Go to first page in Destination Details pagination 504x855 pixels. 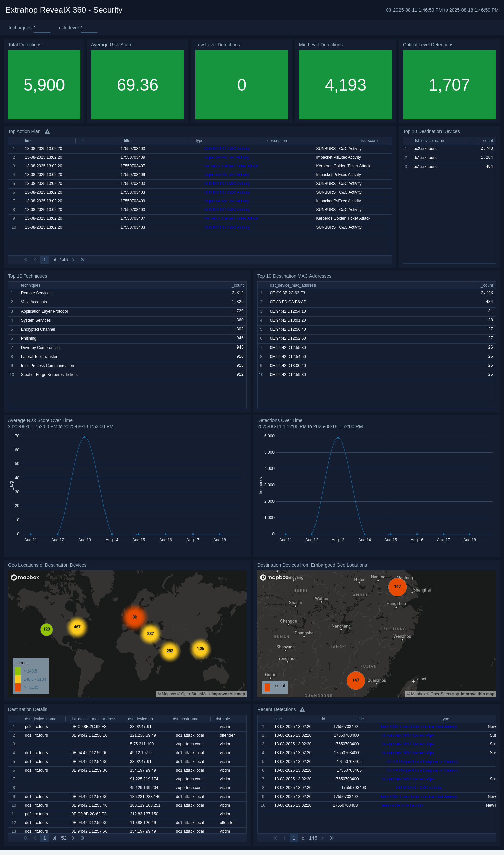click(26, 838)
